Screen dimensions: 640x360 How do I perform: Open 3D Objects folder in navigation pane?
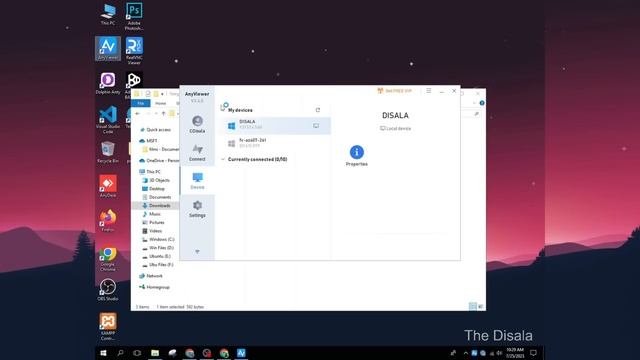click(156, 180)
